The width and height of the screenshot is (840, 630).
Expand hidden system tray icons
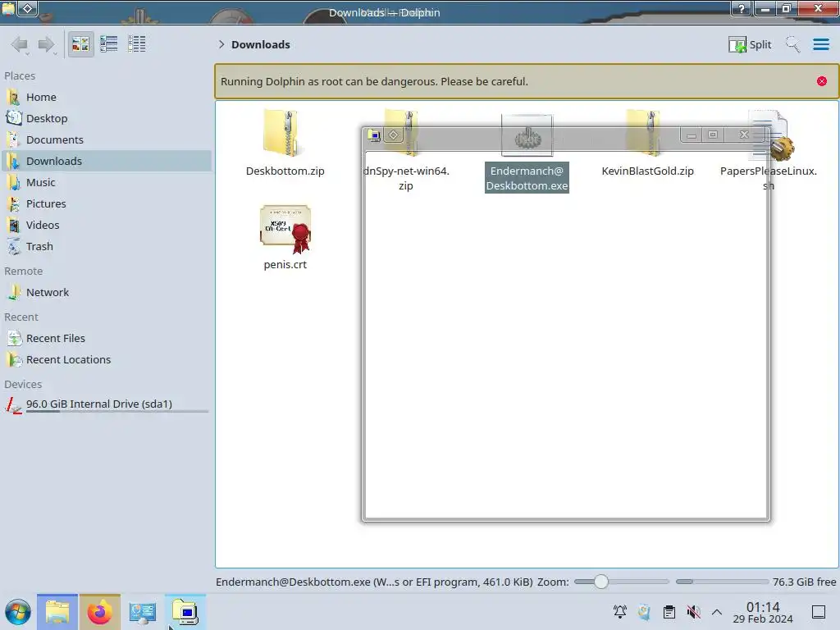click(x=717, y=612)
